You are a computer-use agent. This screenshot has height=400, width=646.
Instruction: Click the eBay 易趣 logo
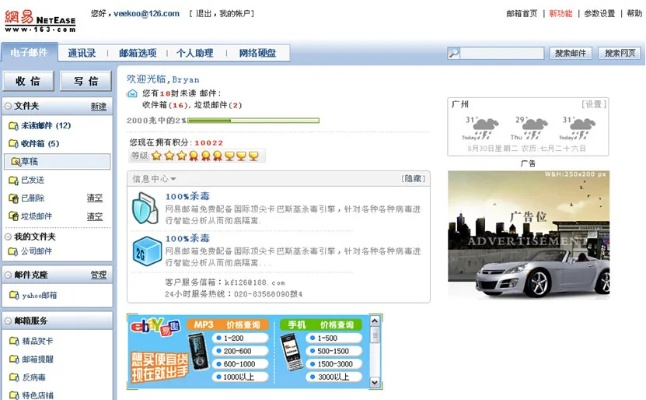pos(155,327)
